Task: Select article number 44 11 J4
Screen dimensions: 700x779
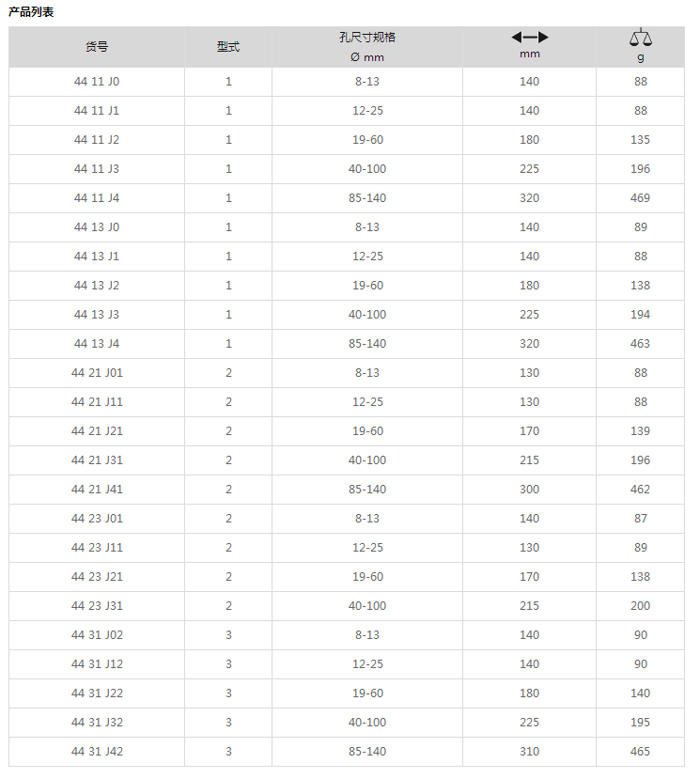Action: (97, 197)
